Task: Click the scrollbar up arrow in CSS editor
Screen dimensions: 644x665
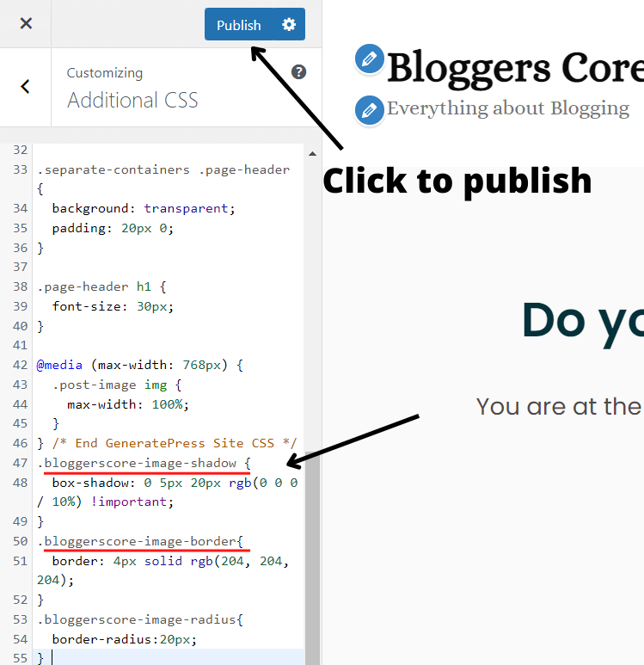Action: click(x=312, y=154)
